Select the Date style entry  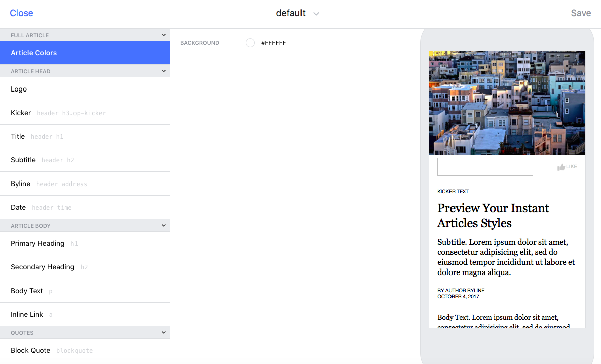[x=85, y=207]
